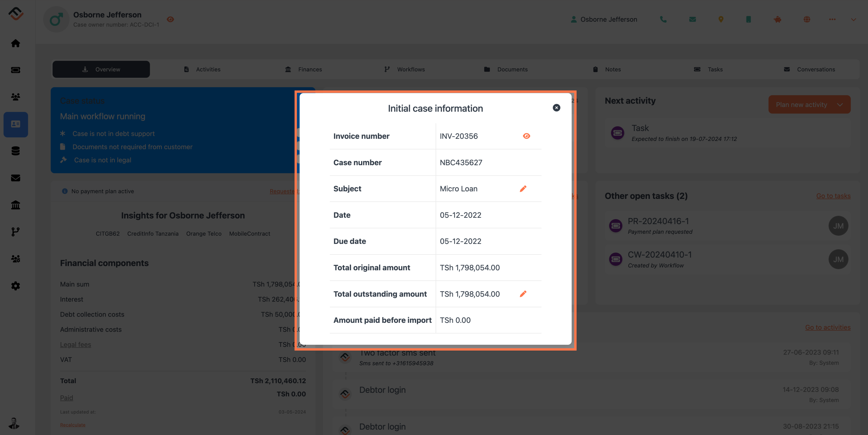Viewport: 868px width, 435px height.
Task: Open the users-cog sidebar icon
Action: [x=16, y=259]
